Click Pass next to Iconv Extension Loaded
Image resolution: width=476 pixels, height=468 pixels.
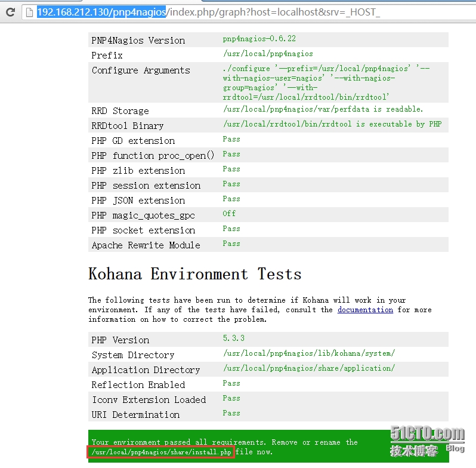(231, 398)
